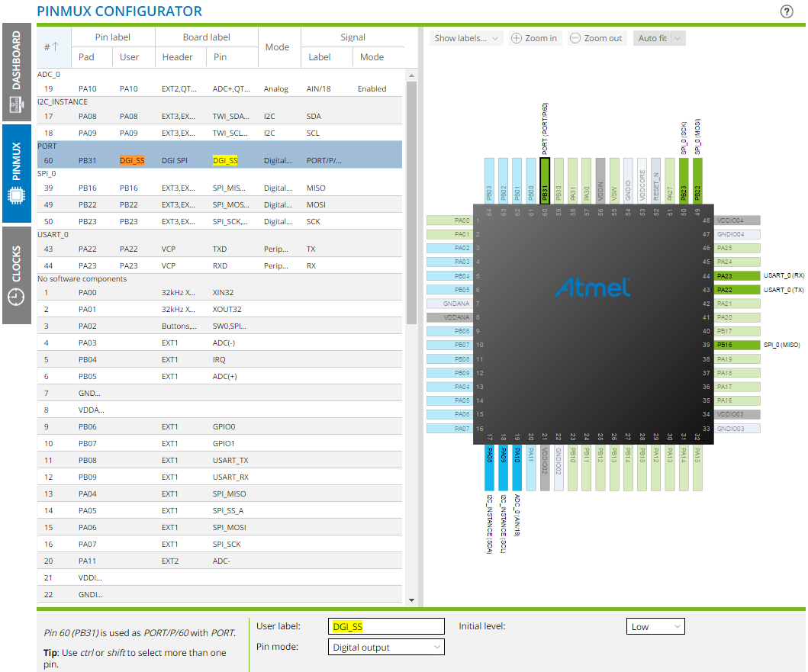
Task: Select the PB17 pin on chip
Action: point(737,331)
